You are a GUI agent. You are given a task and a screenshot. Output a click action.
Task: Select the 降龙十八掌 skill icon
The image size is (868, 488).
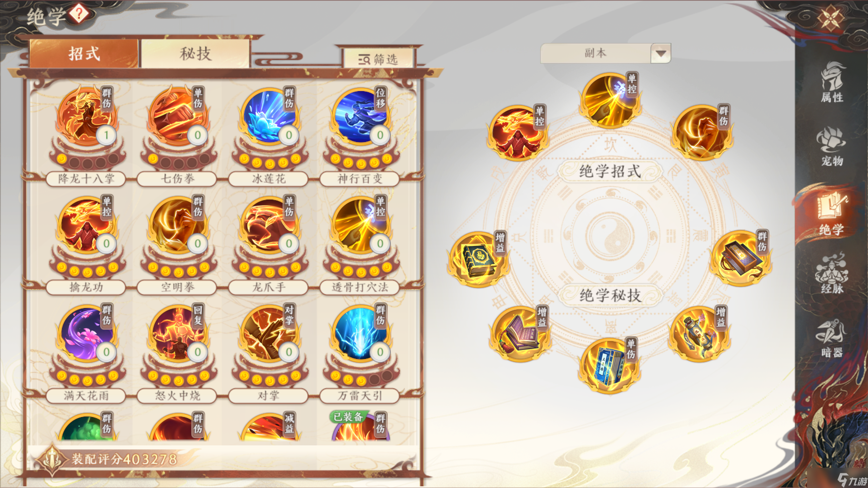(x=86, y=117)
